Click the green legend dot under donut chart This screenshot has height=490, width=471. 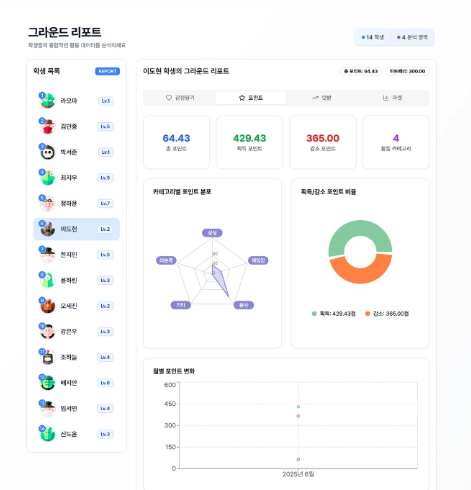314,314
